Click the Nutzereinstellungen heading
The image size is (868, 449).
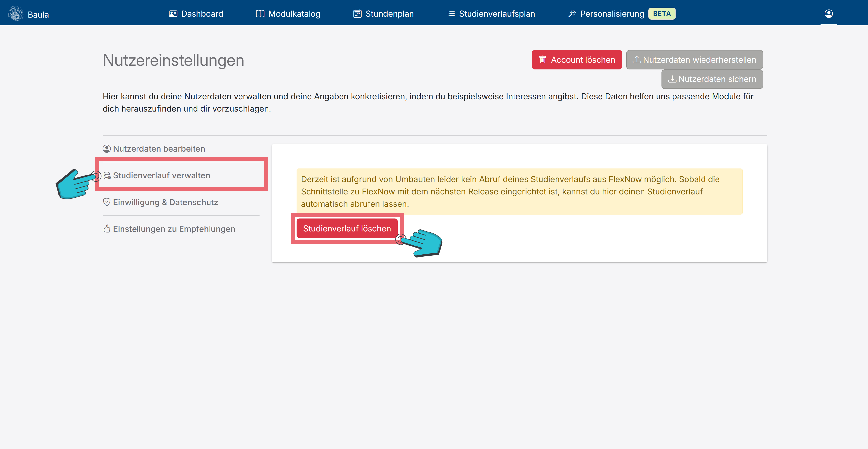(174, 60)
